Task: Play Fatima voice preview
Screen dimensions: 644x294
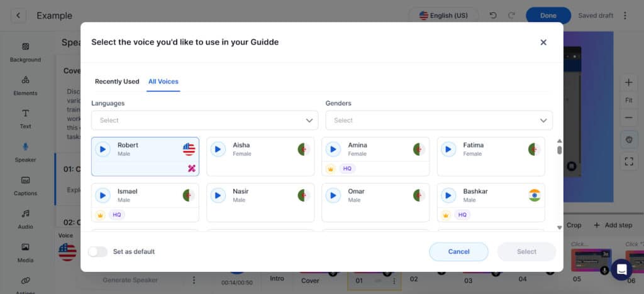Action: [448, 150]
